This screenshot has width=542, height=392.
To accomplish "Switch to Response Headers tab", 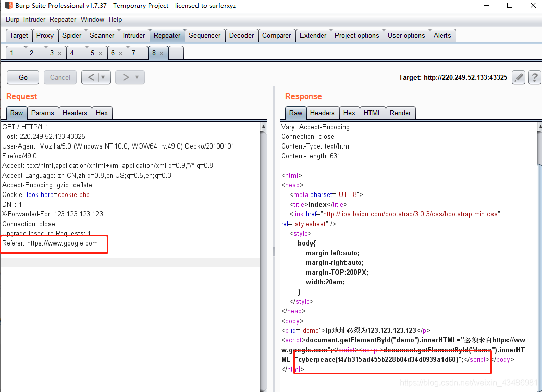I will (x=322, y=113).
